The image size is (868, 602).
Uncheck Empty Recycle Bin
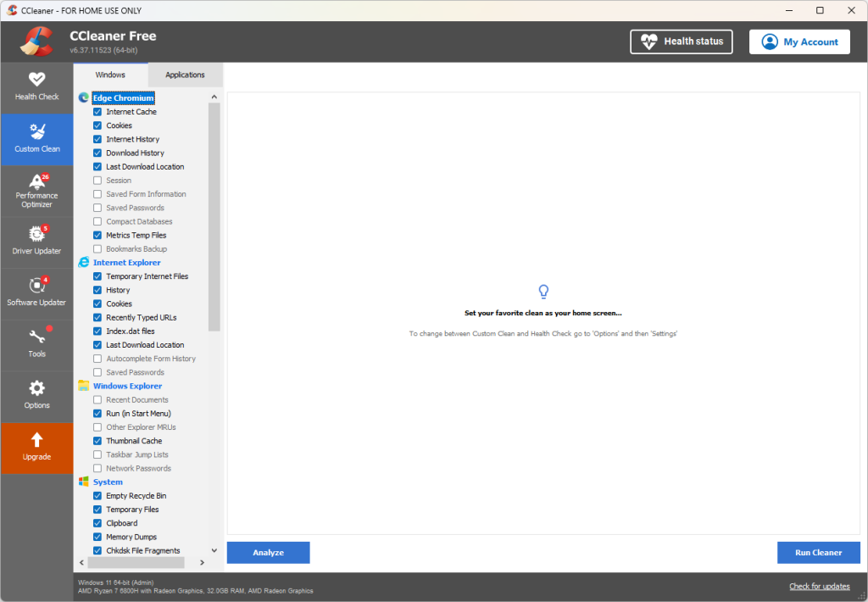97,496
